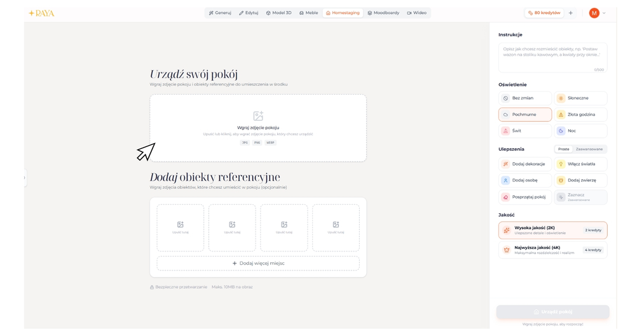The image size is (644, 336).
Task: Expand the account dropdown chevron
Action: click(x=604, y=13)
